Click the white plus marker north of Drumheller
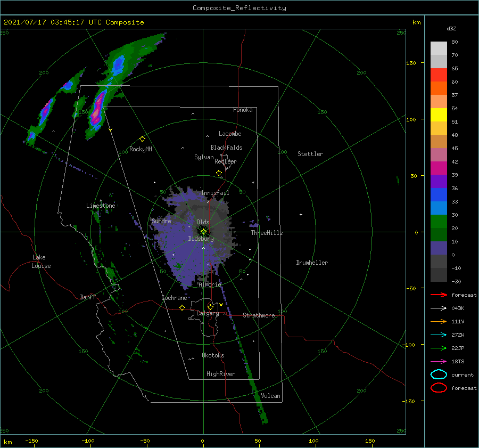 pyautogui.click(x=301, y=214)
